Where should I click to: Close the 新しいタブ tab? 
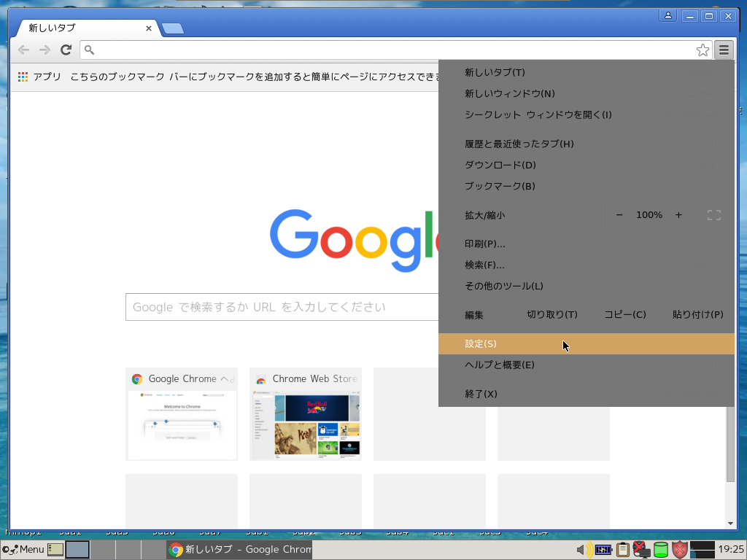(x=149, y=28)
